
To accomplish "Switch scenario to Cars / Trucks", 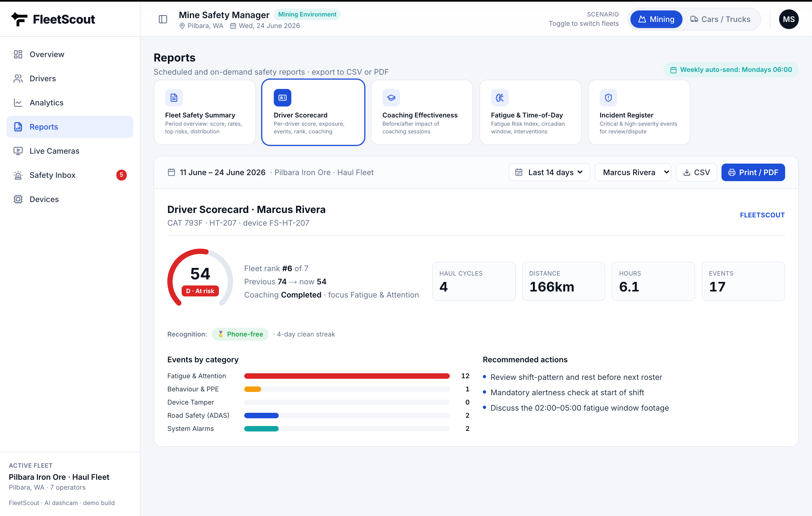I will point(720,19).
